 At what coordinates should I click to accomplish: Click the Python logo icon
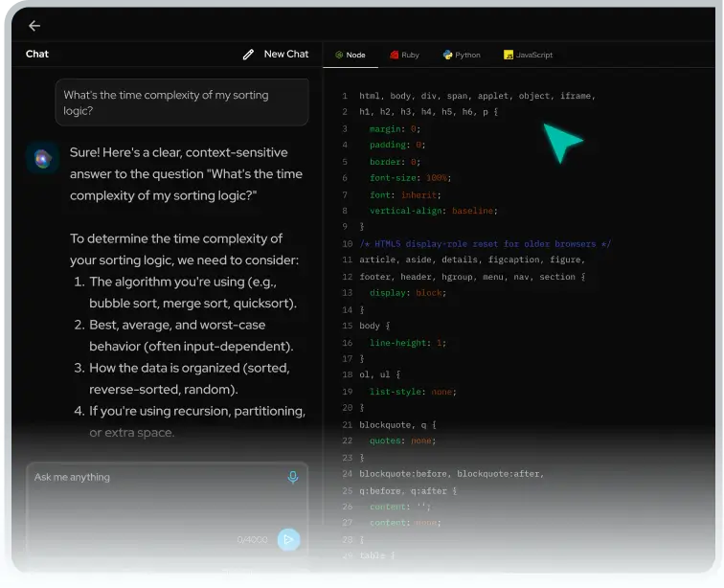447,55
